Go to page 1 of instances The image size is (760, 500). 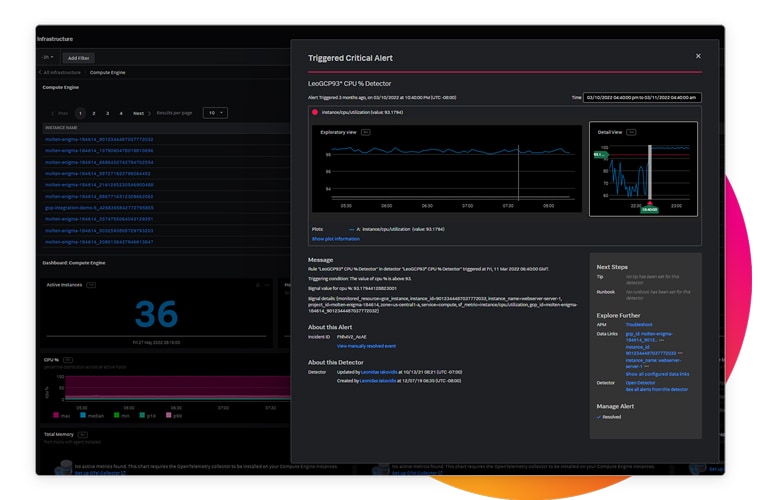80,113
